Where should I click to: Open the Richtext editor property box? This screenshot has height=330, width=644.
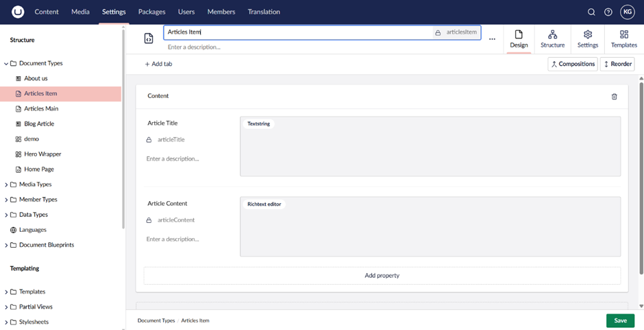tap(430, 226)
